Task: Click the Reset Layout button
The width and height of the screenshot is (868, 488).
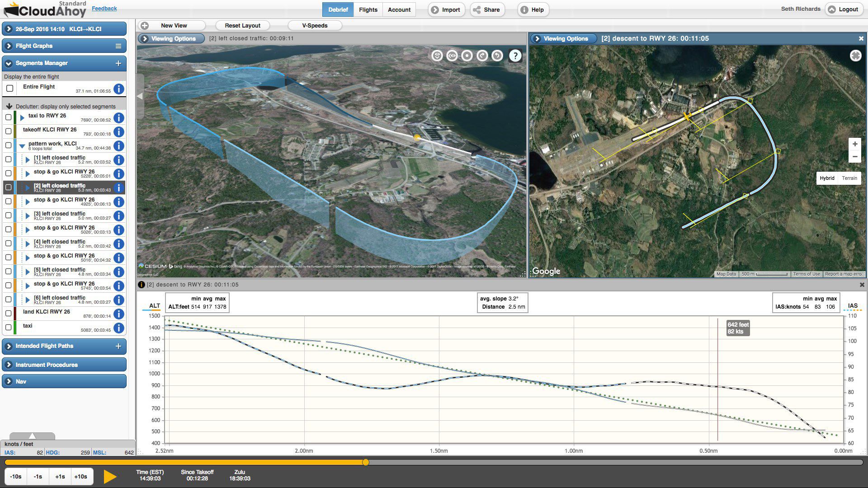Action: (x=242, y=25)
